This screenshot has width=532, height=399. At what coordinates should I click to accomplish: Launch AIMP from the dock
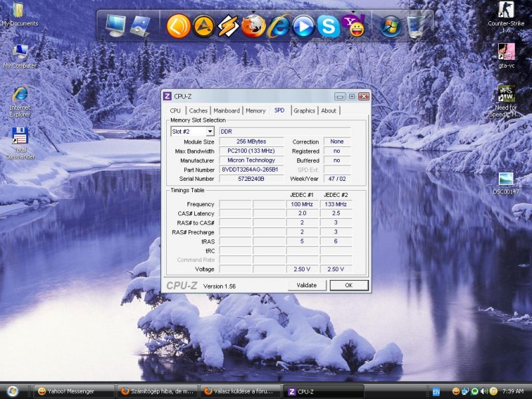pyautogui.click(x=203, y=26)
